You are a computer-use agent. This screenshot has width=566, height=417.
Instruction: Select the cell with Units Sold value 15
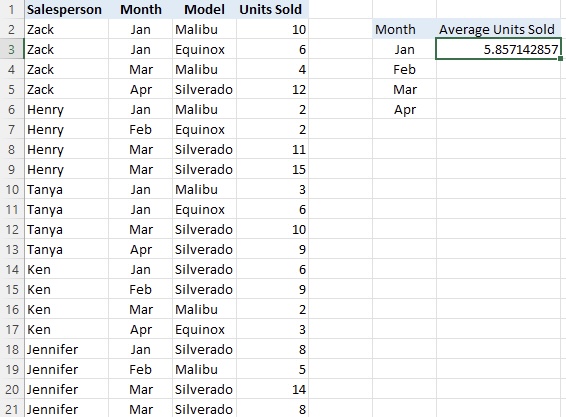273,169
